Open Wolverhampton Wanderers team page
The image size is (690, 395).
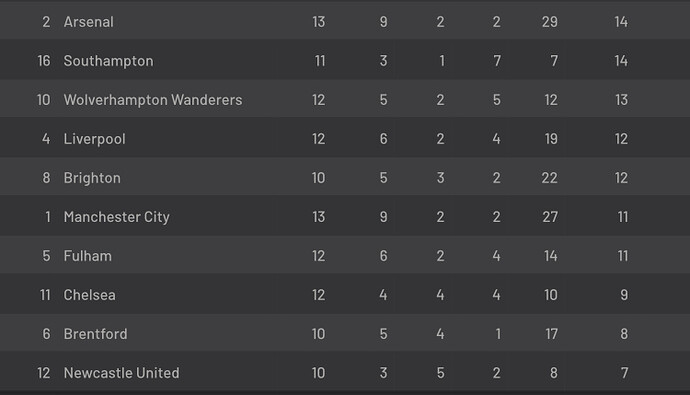pos(153,100)
